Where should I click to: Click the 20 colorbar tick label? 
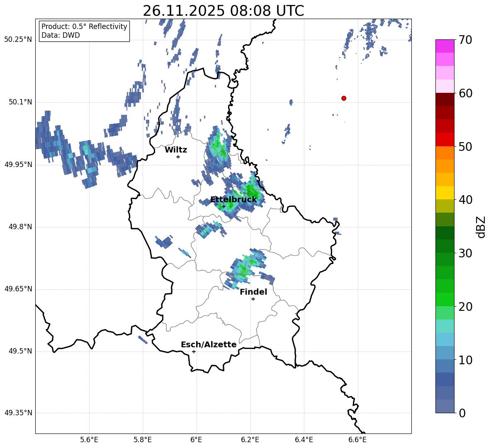tap(465, 307)
